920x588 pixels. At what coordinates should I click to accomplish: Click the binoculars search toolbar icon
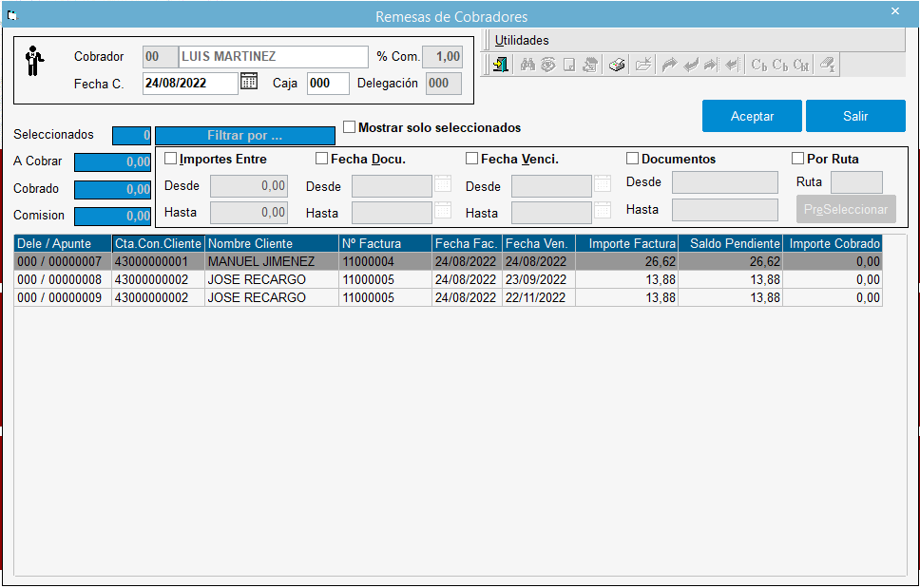click(528, 65)
